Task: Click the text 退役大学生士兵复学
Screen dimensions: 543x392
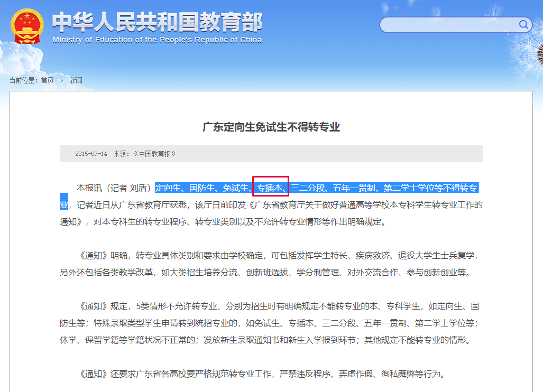Action: point(436,256)
